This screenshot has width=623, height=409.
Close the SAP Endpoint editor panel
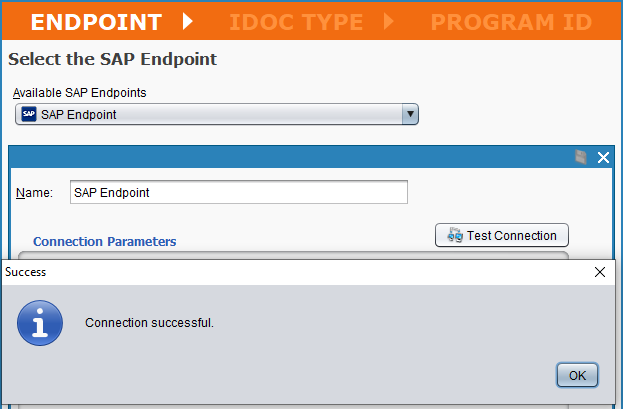(x=603, y=157)
